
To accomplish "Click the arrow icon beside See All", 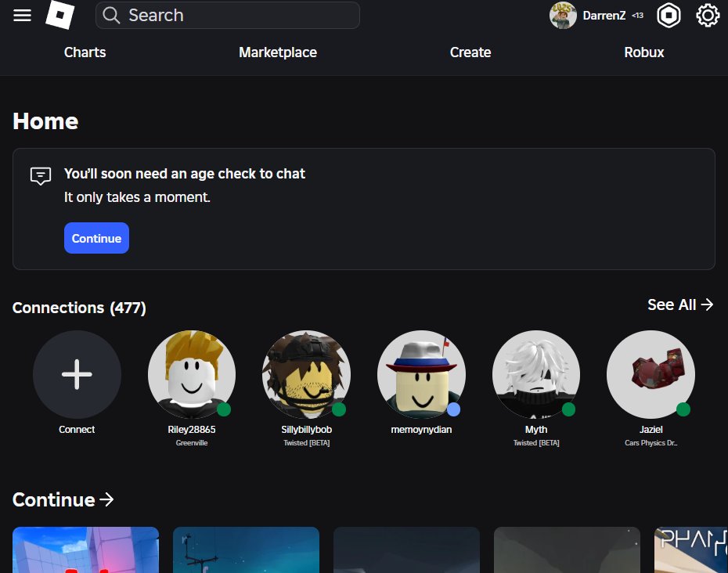I will click(x=707, y=305).
